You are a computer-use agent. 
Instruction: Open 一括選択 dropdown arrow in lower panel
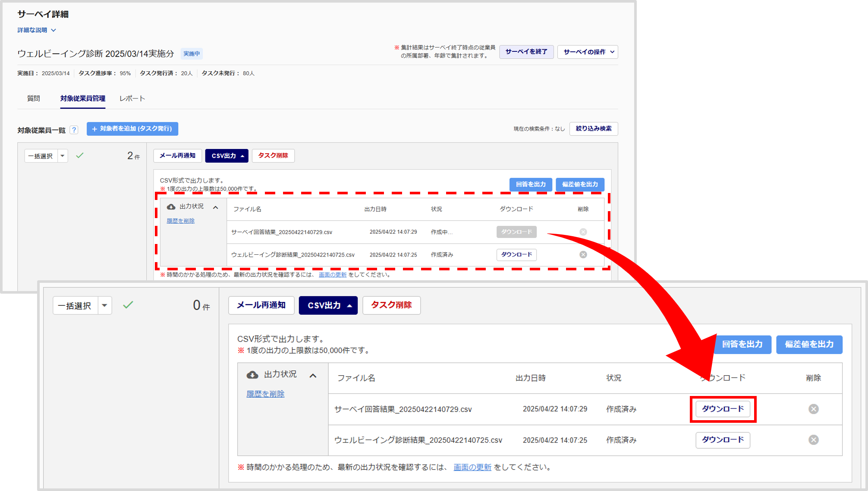pos(105,306)
